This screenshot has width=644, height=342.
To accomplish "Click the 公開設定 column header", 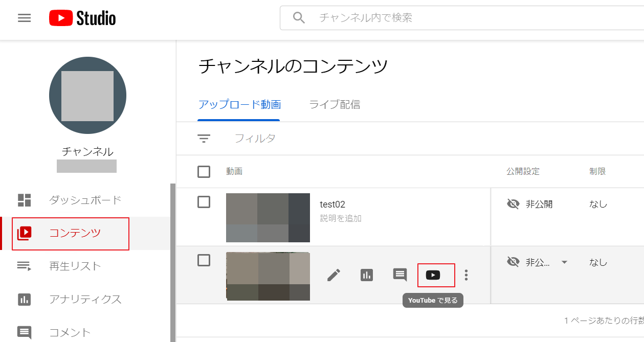I will [x=523, y=171].
